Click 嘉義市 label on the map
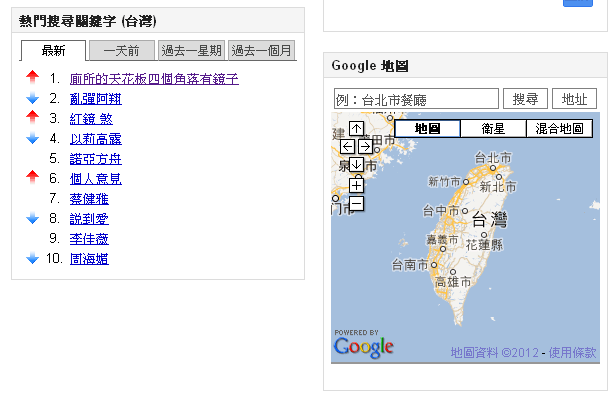Screen dimensions: 615x397 coord(442,239)
